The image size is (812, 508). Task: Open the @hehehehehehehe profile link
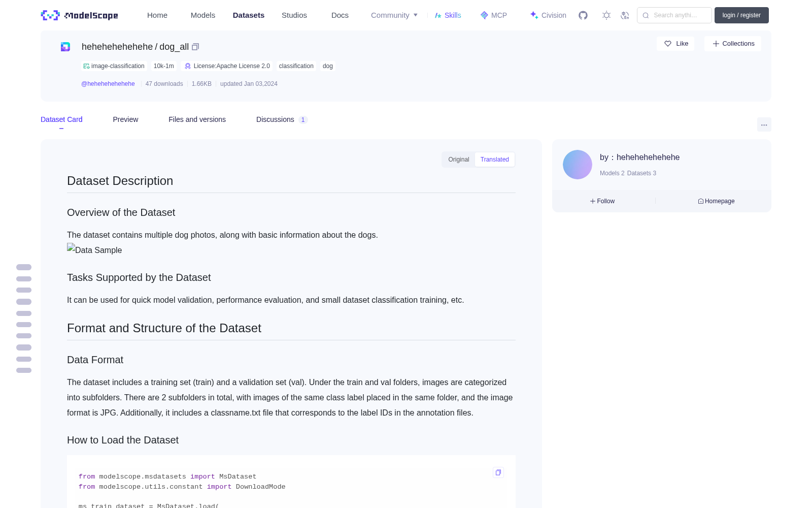[108, 84]
